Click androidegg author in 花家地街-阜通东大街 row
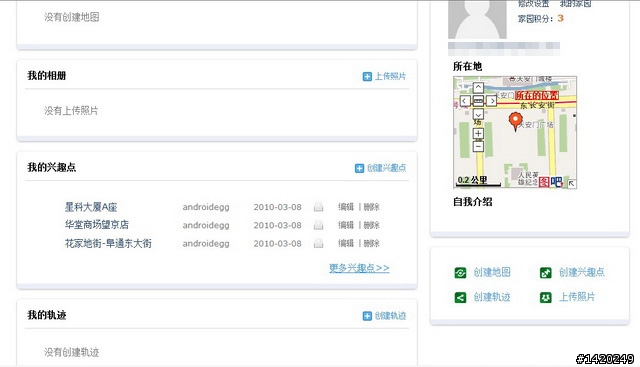Image resolution: width=640 pixels, height=367 pixels. pyautogui.click(x=206, y=244)
